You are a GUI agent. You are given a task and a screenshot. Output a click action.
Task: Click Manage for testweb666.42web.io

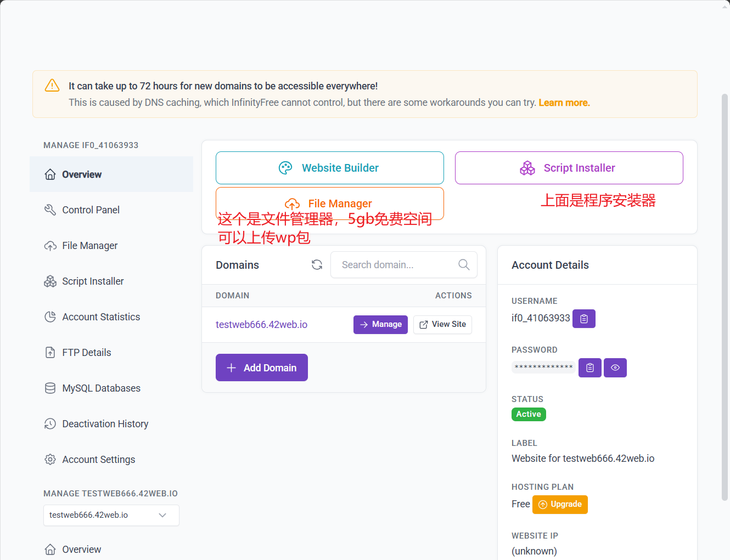[380, 325]
